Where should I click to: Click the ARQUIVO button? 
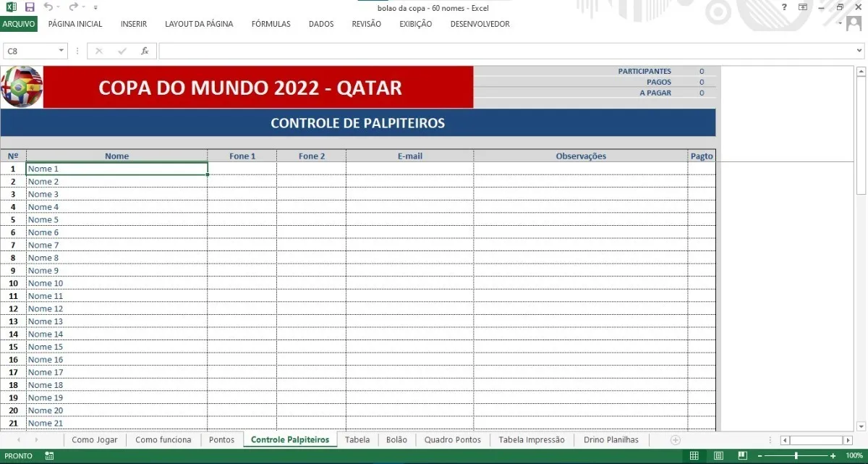[x=19, y=24]
